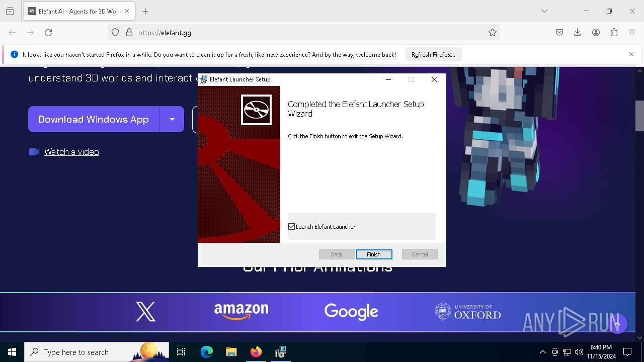Open the Firefox account icon
The height and width of the screenshot is (362, 644).
[596, 33]
